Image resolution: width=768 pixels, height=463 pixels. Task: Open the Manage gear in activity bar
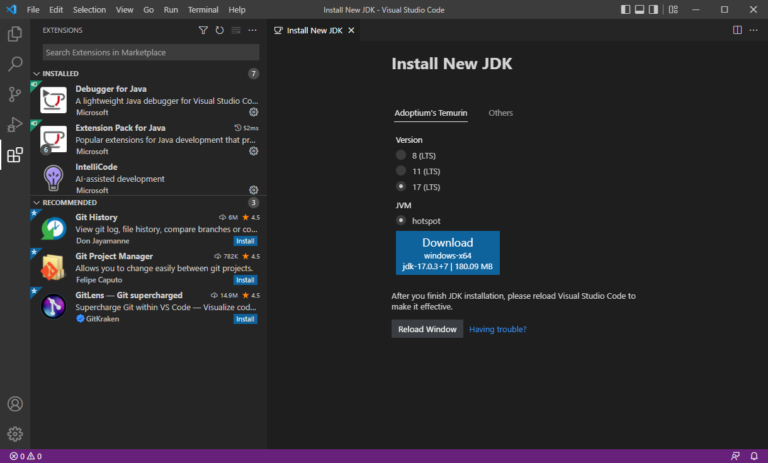(x=15, y=434)
